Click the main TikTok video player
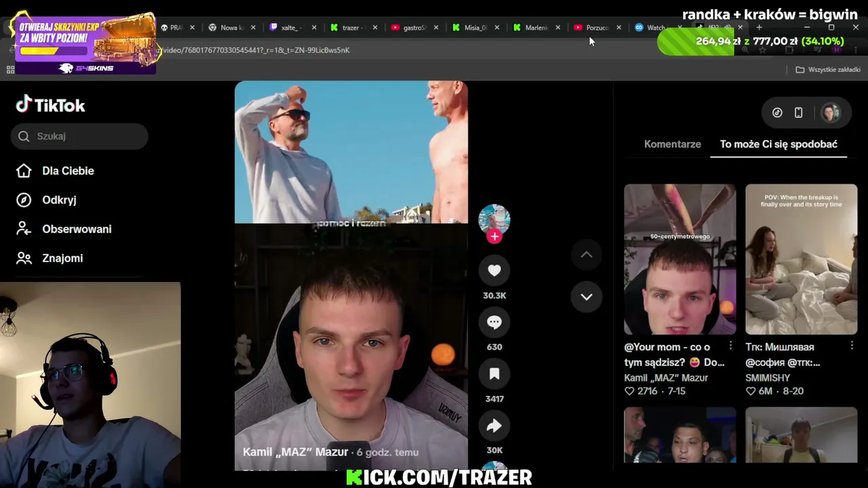 [351, 275]
